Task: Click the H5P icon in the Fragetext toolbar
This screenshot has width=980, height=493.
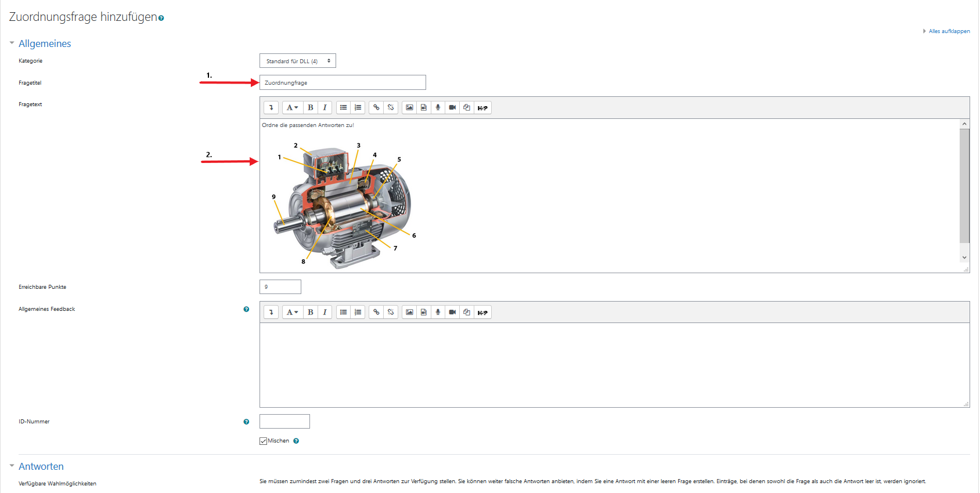Action: [x=482, y=108]
